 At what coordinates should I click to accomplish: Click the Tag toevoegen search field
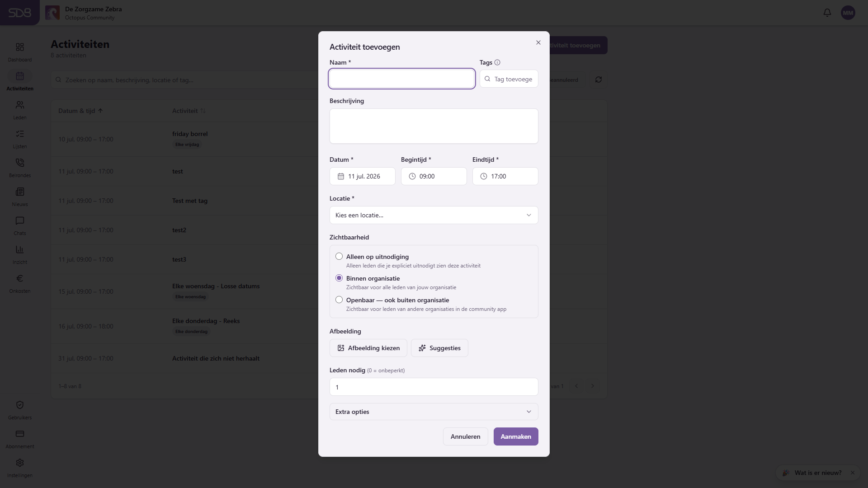point(509,79)
